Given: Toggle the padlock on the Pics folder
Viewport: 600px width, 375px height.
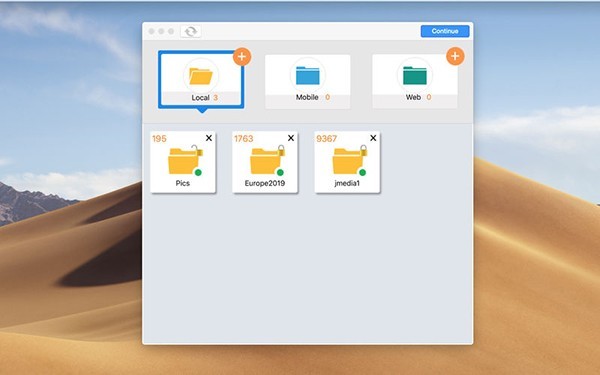Looking at the screenshot, I should 196,150.
